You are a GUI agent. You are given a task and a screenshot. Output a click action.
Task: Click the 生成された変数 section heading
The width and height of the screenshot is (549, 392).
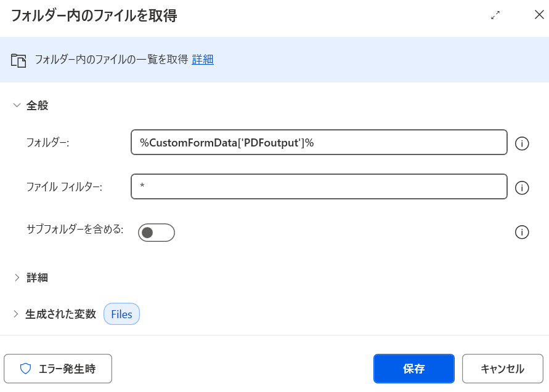point(60,314)
